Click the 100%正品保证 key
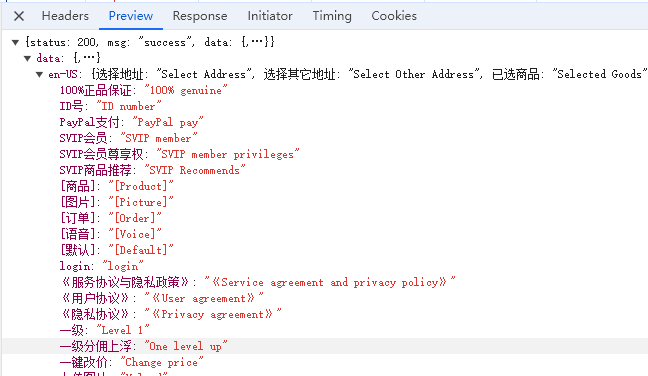This screenshot has width=648, height=376. [95, 90]
